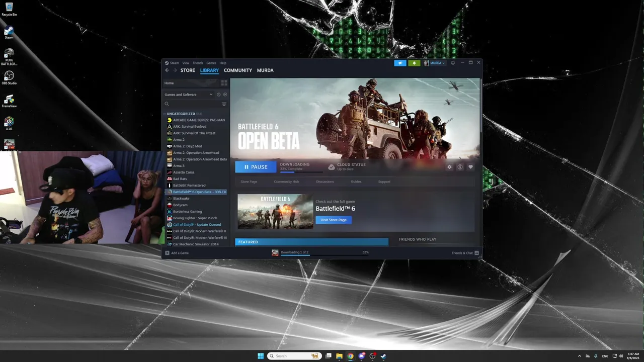644x362 pixels.
Task: Open the View menu
Action: click(x=186, y=63)
